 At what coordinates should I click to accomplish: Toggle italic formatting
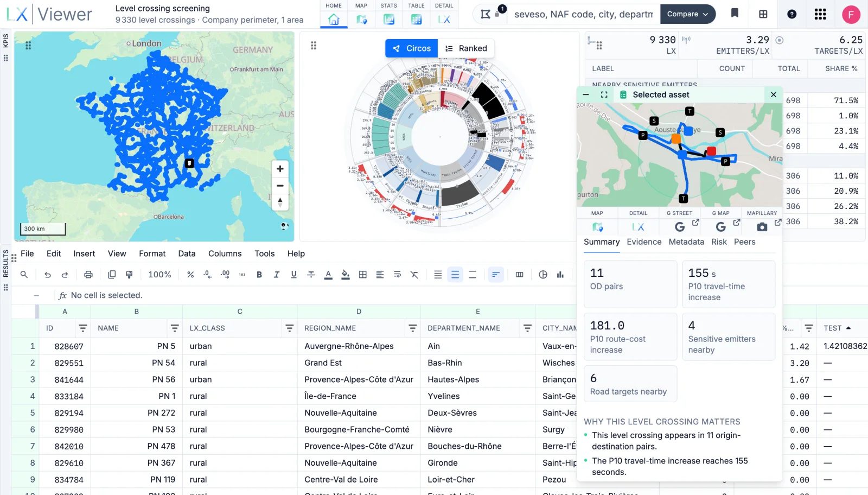tap(277, 275)
